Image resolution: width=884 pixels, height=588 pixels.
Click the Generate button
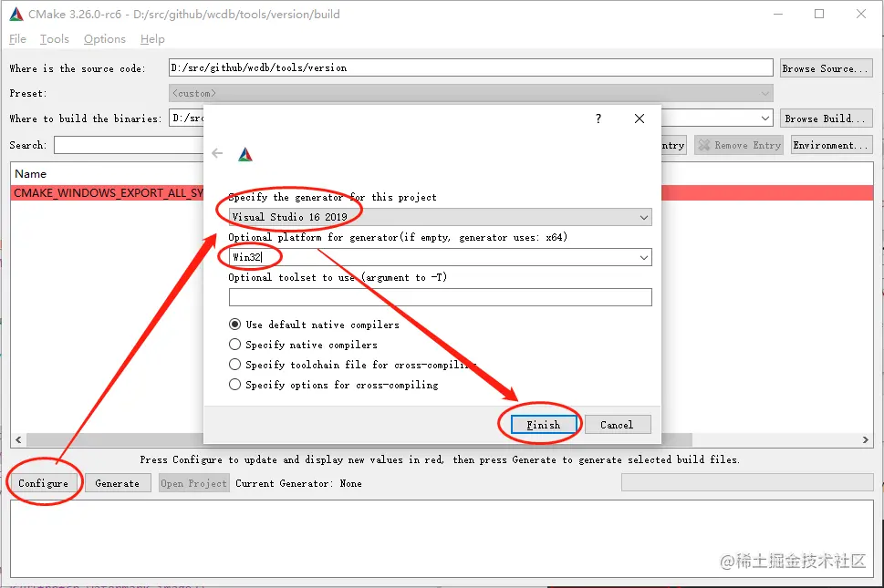point(118,483)
